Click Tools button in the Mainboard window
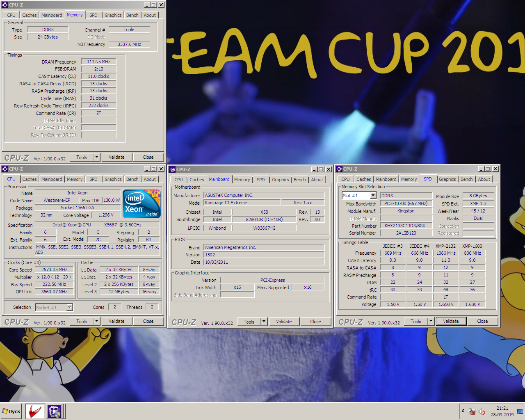 pos(249,322)
